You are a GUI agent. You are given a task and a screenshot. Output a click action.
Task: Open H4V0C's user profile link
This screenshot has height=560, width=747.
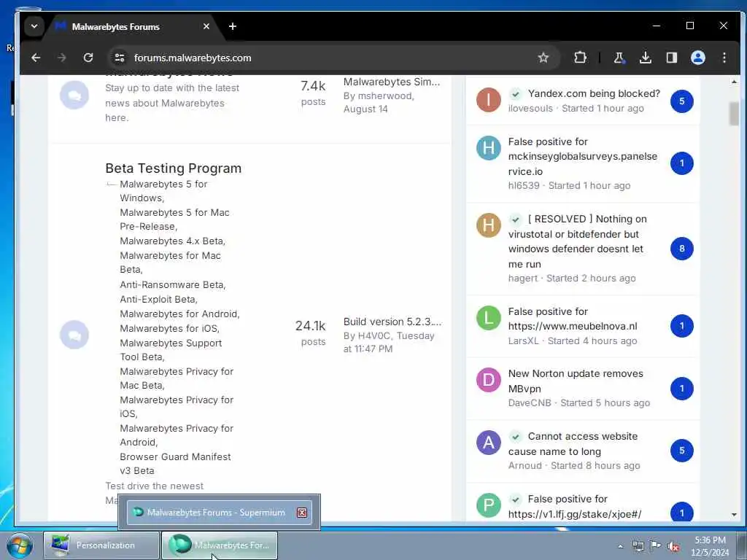374,335
